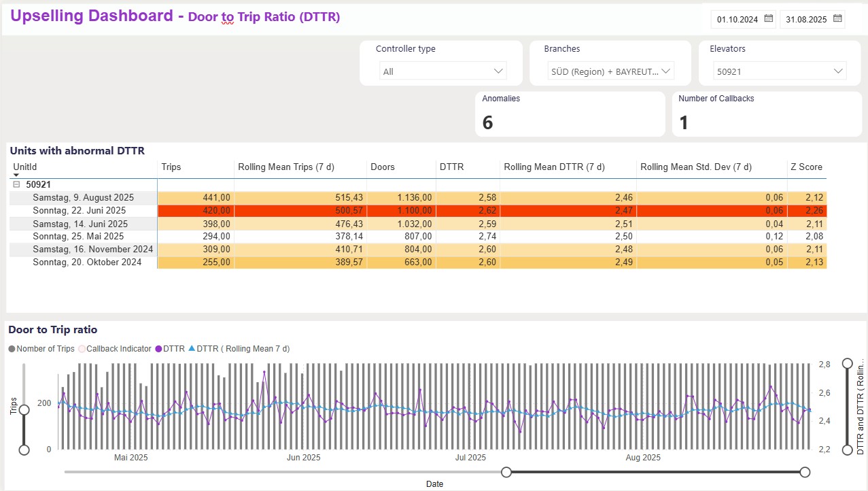Image resolution: width=868 pixels, height=491 pixels.
Task: Open the Branches dropdown
Action: coord(610,71)
